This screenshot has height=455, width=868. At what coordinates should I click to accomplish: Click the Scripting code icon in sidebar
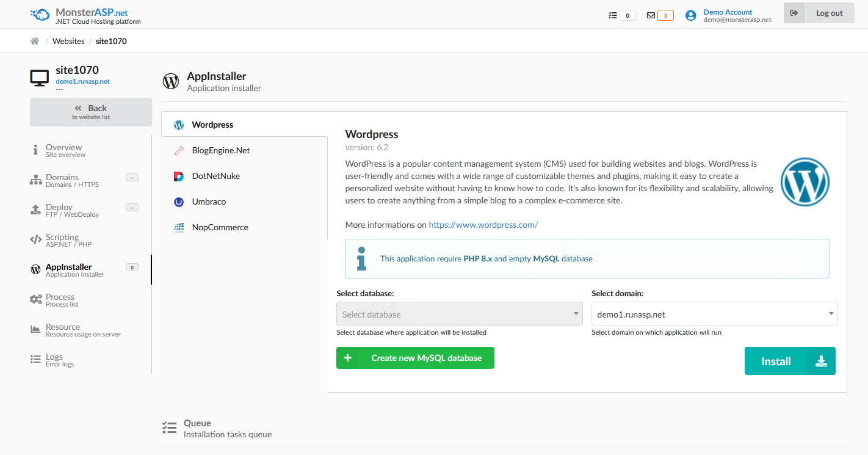click(36, 240)
